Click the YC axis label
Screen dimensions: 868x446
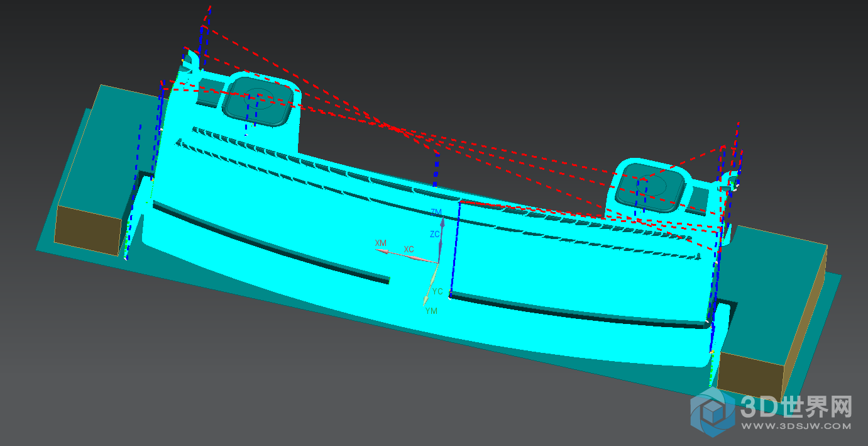tap(438, 292)
